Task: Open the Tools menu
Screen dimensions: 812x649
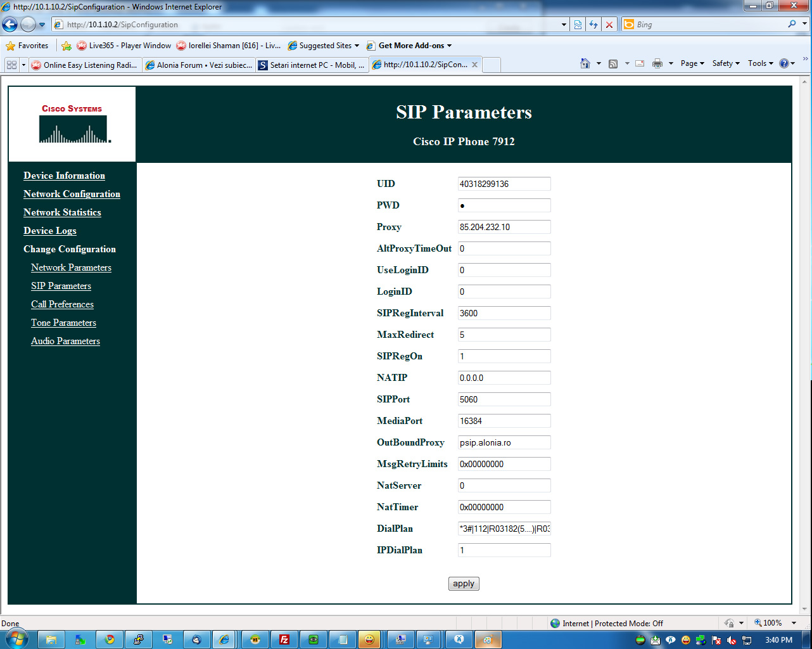Action: [760, 63]
